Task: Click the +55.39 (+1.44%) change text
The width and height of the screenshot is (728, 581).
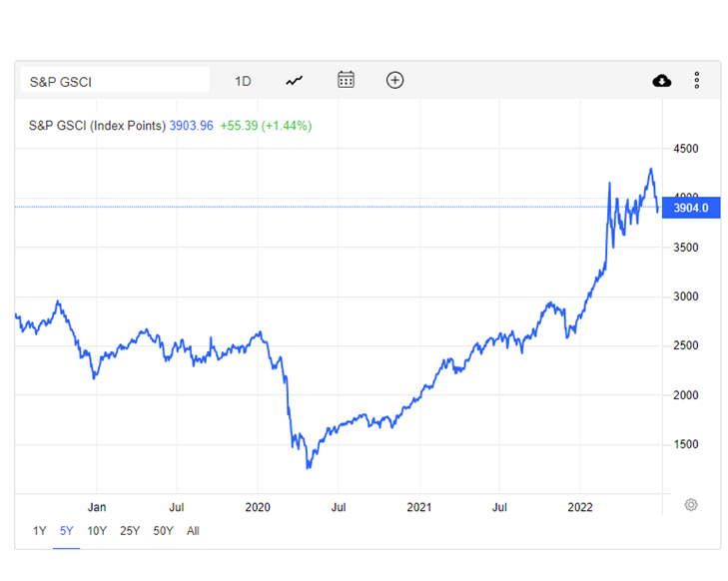Action: click(x=266, y=126)
